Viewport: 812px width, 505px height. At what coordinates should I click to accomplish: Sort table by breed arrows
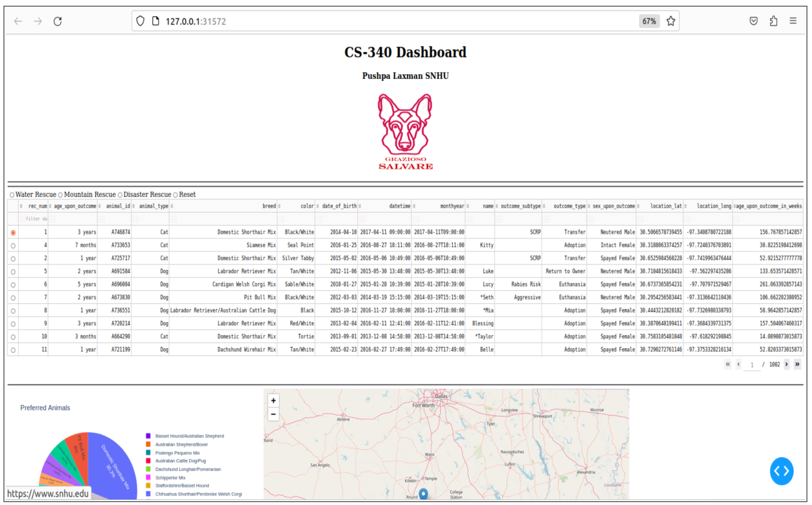point(171,206)
